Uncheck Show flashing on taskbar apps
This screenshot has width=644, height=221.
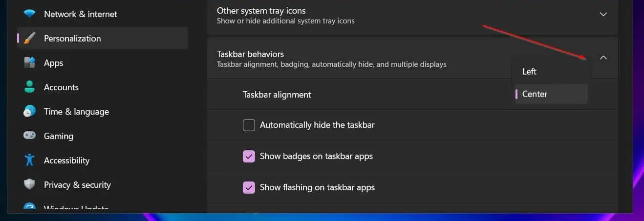tap(249, 187)
